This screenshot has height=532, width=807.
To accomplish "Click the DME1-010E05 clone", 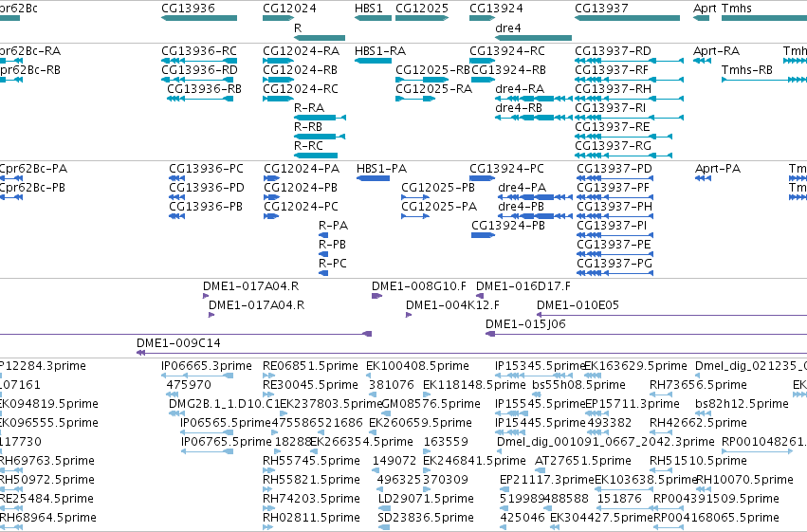I will tap(578, 305).
